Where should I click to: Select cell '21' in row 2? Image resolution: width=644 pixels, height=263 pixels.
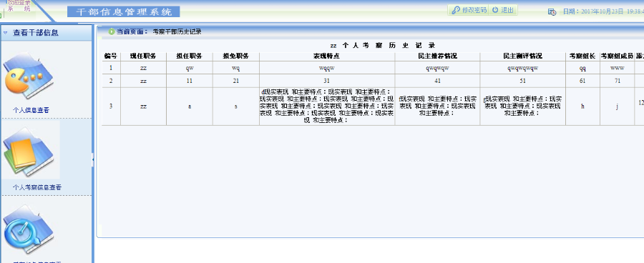tap(235, 81)
